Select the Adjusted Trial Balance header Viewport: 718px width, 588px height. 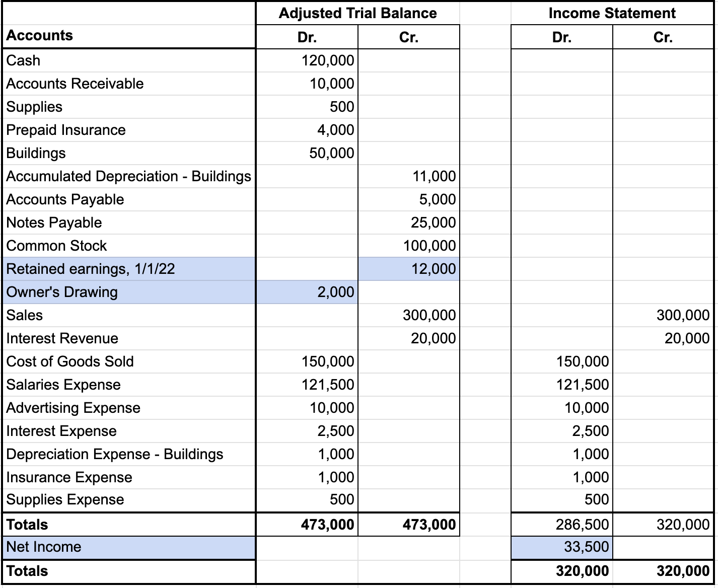pos(357,13)
